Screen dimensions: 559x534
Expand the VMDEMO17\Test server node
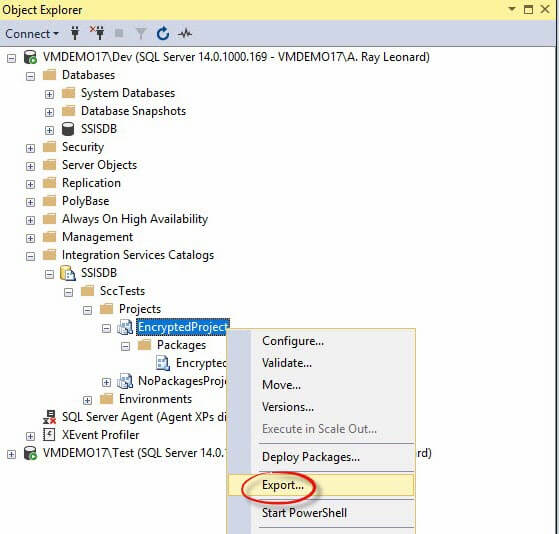(x=11, y=454)
